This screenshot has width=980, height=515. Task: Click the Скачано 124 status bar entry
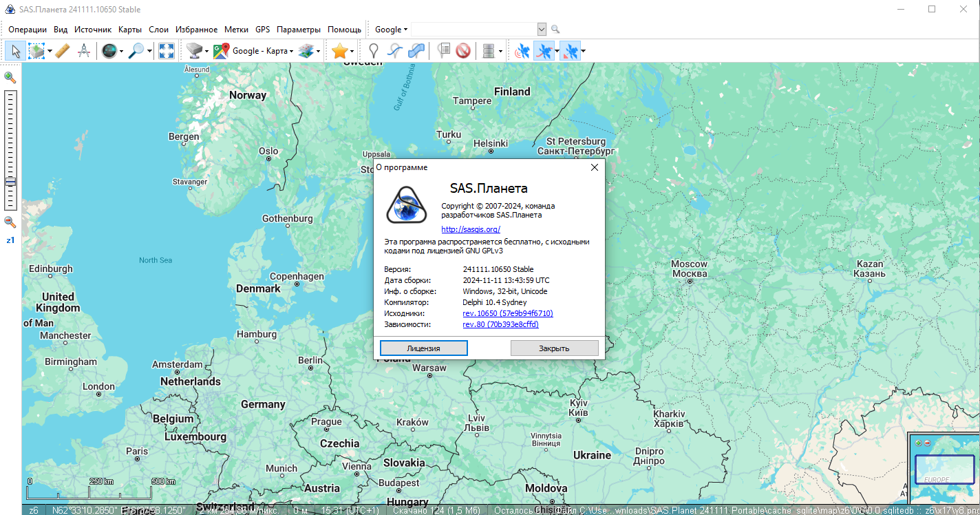436,510
